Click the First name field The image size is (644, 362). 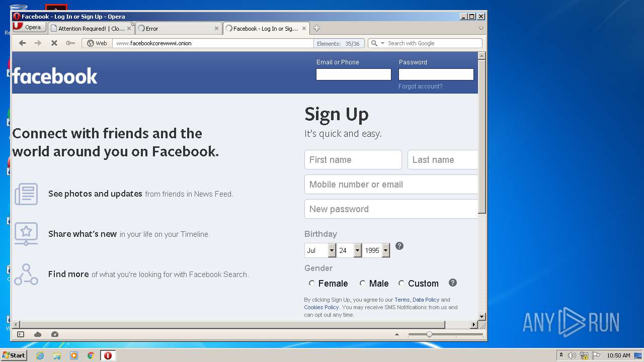353,159
